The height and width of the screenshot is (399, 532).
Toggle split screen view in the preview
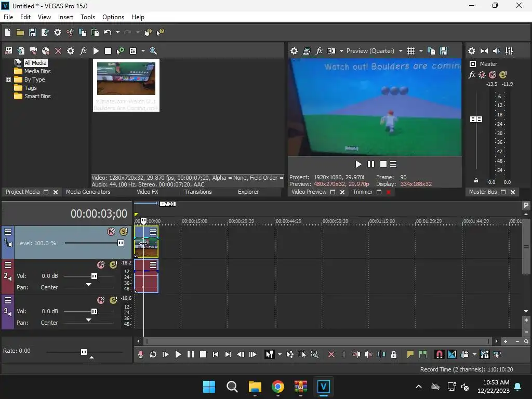[331, 51]
